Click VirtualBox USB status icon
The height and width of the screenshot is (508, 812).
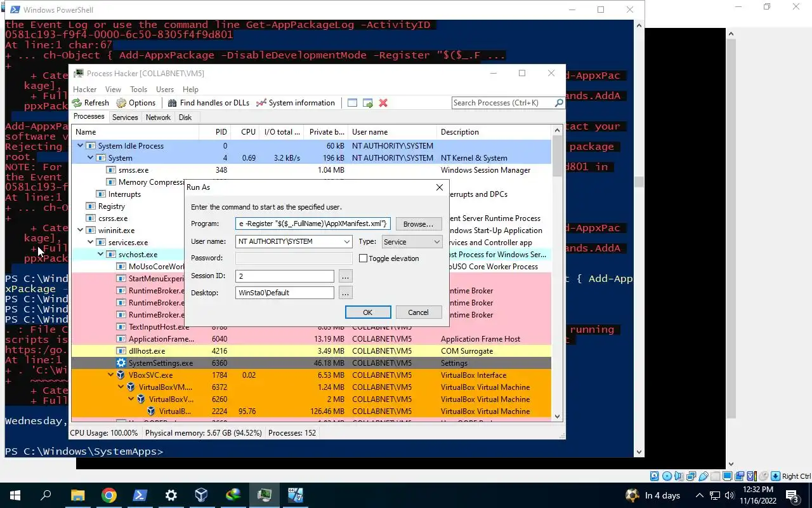[703, 476]
